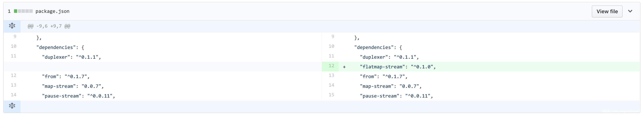Select the added "flatmap-stream" code line
The image size is (644, 115).
click(x=398, y=67)
